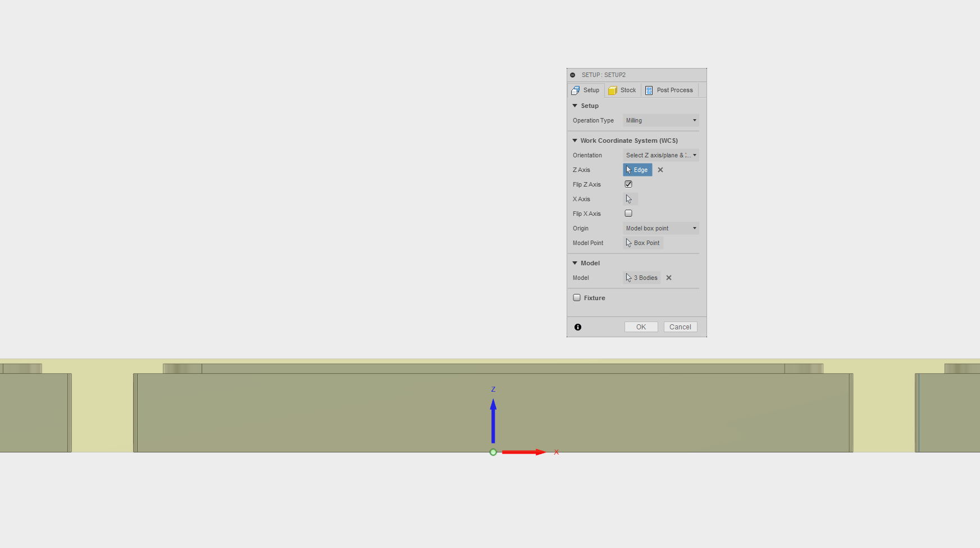The height and width of the screenshot is (548, 980).
Task: Uncheck the Flip Z Axis checkbox
Action: tap(628, 184)
